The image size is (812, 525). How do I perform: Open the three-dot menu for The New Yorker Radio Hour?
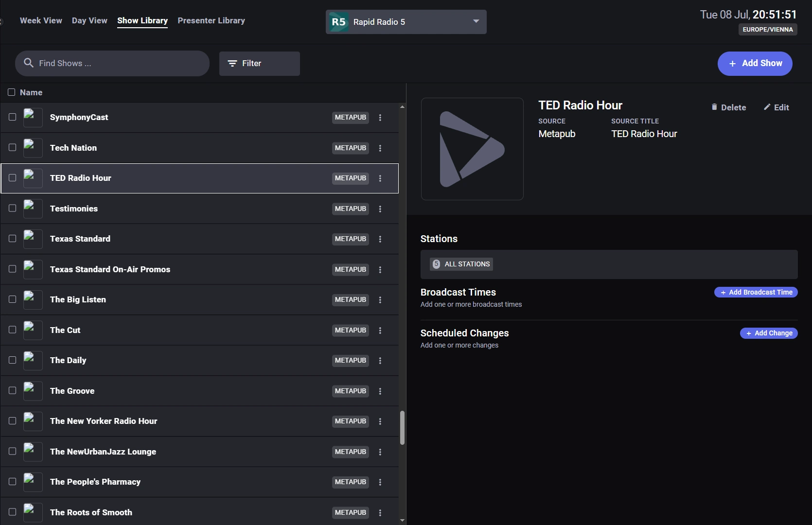click(x=380, y=421)
